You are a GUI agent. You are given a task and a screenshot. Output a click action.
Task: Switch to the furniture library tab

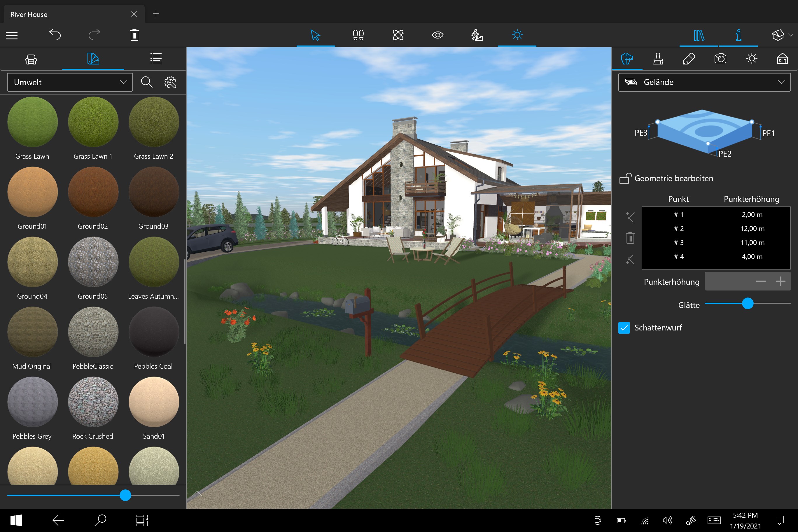click(31, 59)
